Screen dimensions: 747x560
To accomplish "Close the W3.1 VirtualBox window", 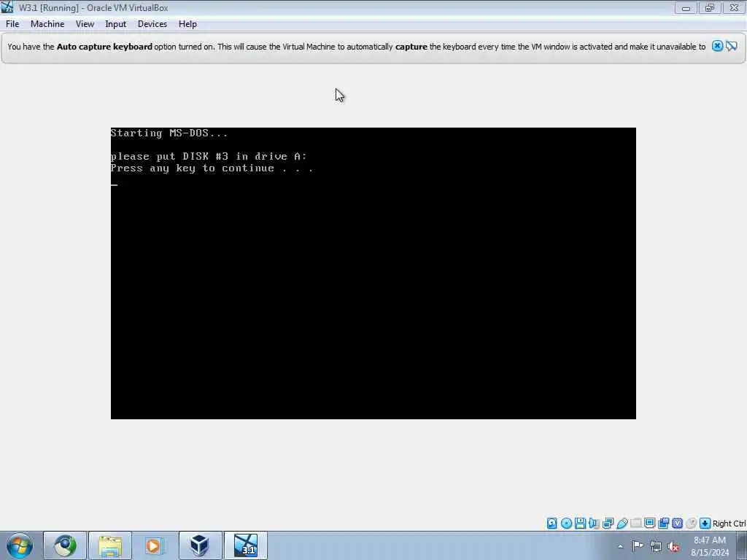I will [x=734, y=7].
